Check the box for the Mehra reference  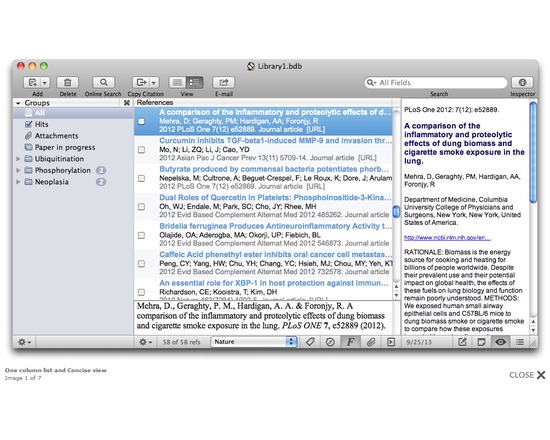point(141,121)
